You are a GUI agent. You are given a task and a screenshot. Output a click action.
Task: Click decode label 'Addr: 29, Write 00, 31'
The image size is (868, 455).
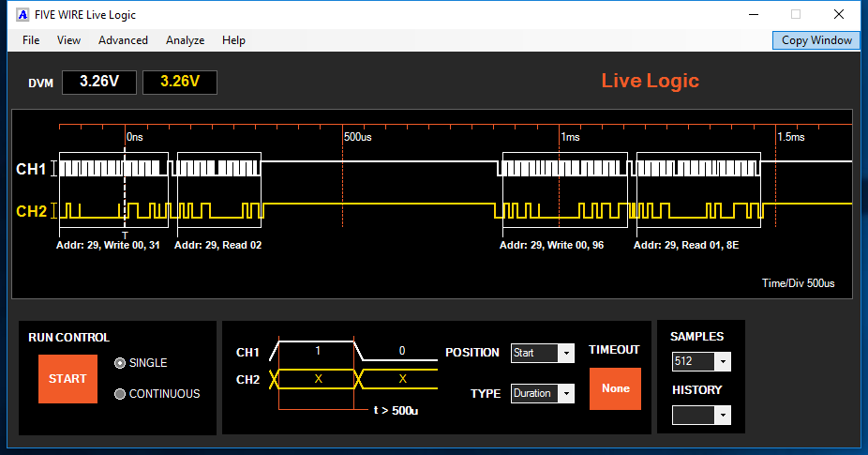tap(108, 245)
